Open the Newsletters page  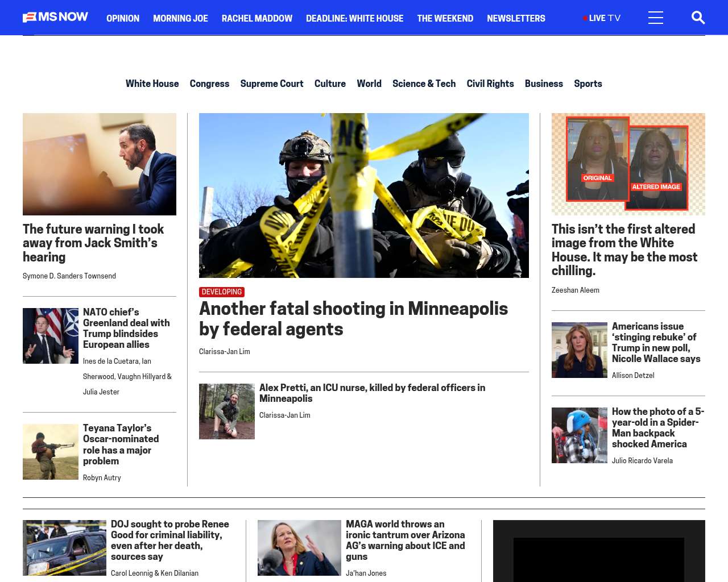tap(516, 18)
